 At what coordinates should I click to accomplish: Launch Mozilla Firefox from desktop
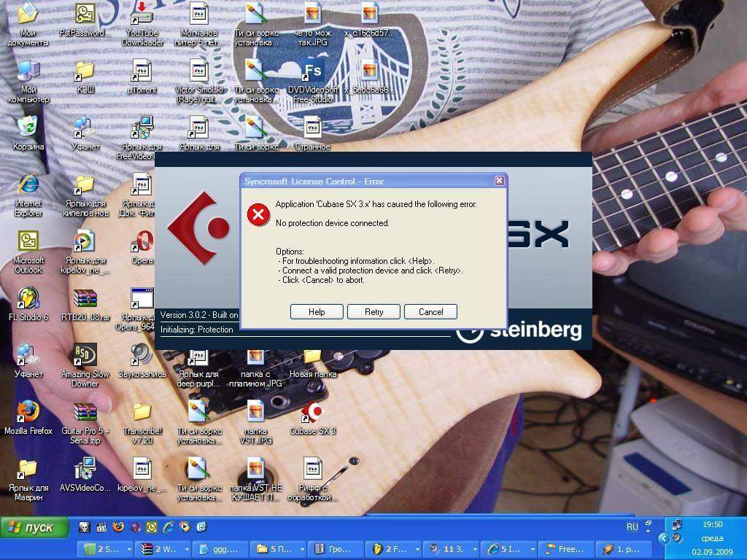[x=28, y=418]
